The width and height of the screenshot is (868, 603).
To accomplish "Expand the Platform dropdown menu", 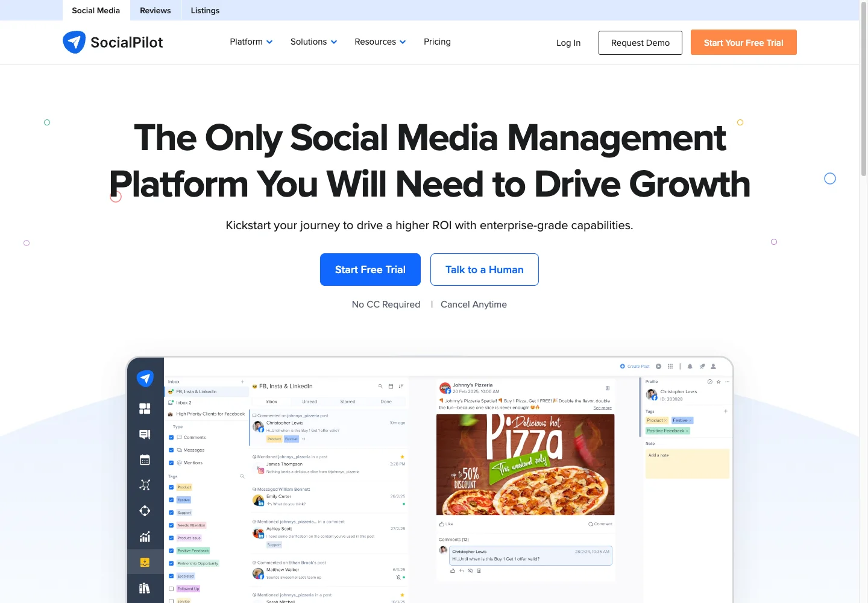I will [x=251, y=42].
